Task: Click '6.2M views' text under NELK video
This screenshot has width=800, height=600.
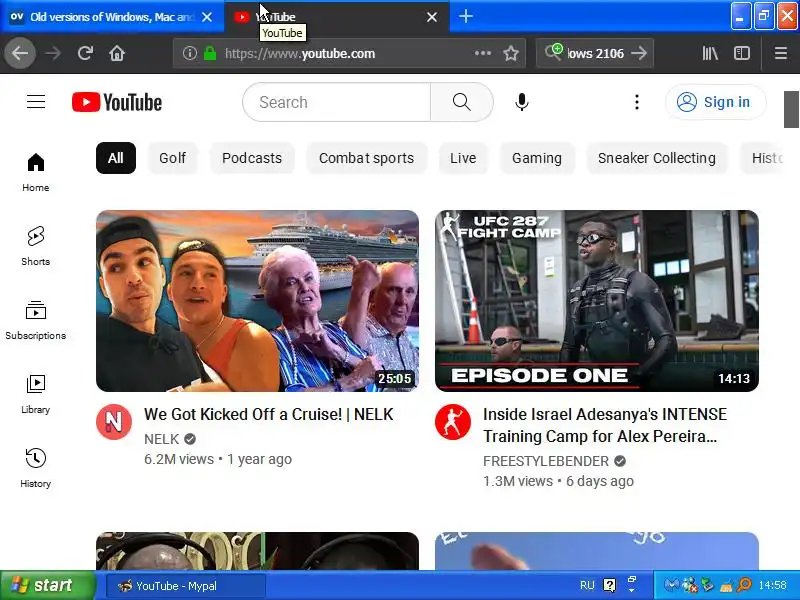Action: click(x=179, y=459)
